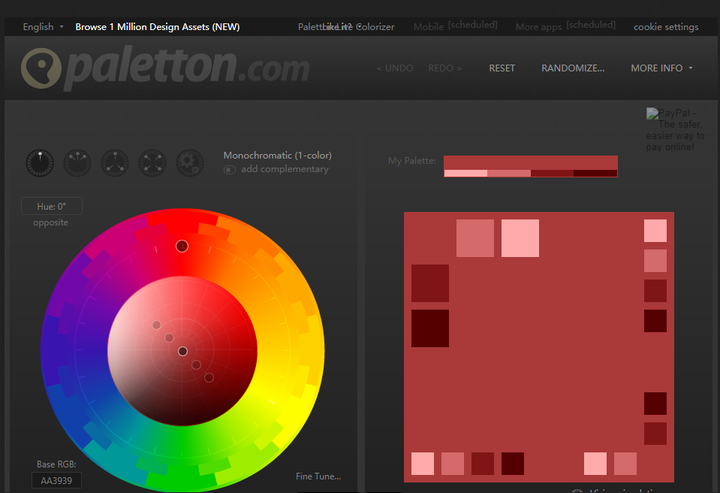Click the Paletton logo icon
This screenshot has height=493, width=720.
(x=41, y=68)
